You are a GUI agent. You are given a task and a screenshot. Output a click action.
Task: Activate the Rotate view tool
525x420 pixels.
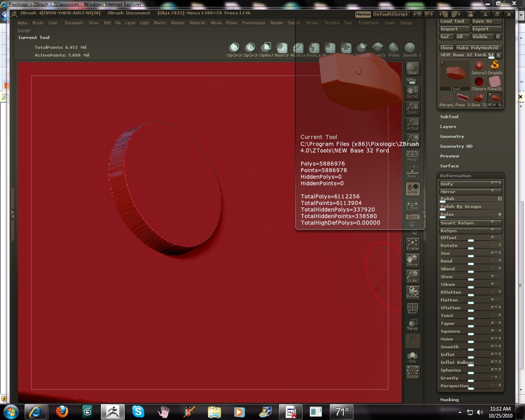412,292
